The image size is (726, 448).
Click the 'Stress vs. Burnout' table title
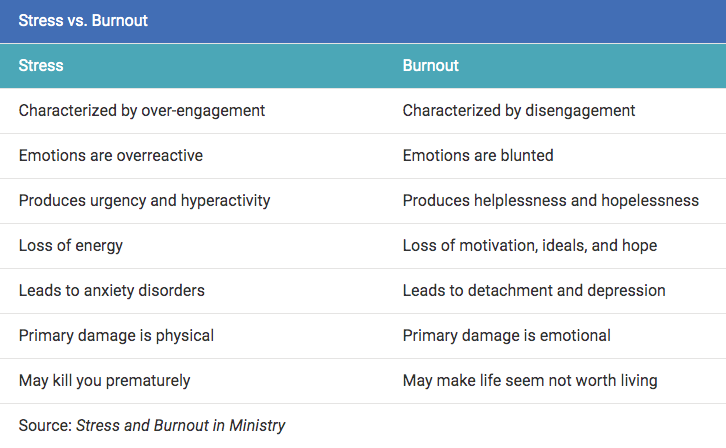pyautogui.click(x=83, y=21)
